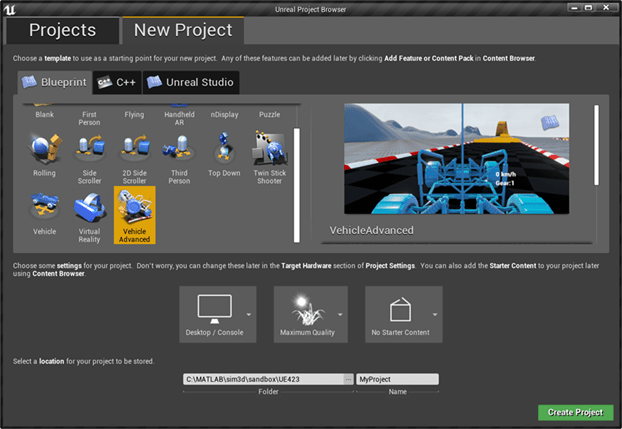Click the Handheld AR template label
Screen dimensions: 622x429
pos(179,118)
